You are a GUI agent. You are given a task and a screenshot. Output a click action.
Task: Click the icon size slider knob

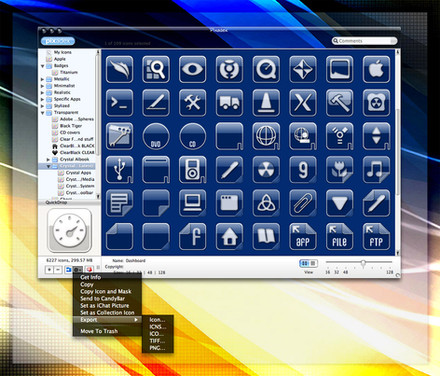point(363,263)
